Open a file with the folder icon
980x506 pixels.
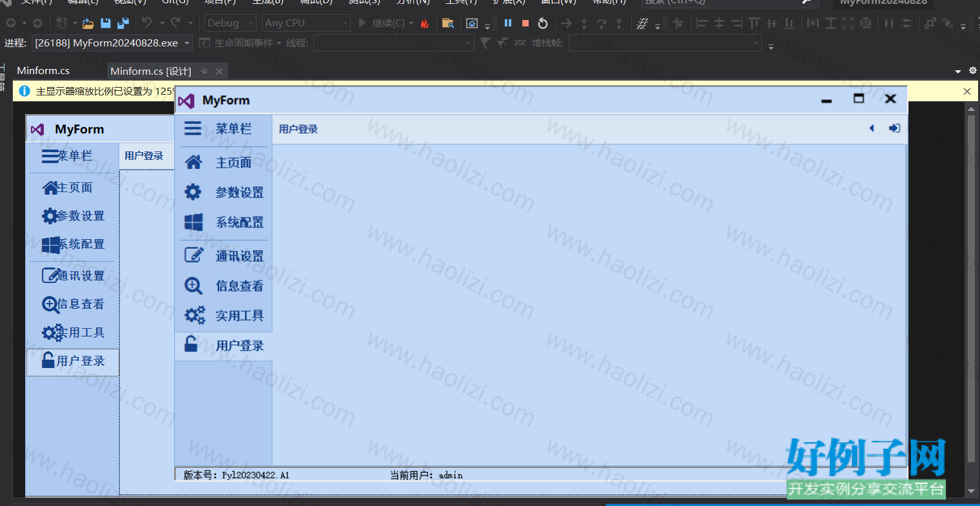(88, 23)
